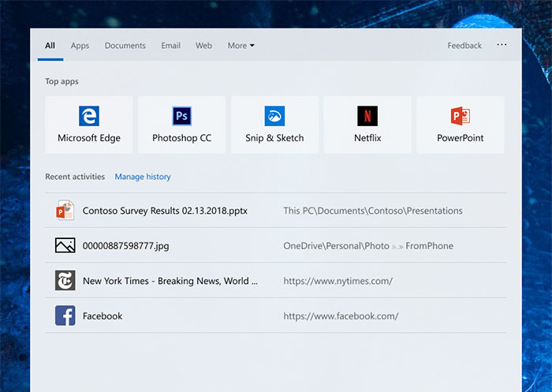
Task: Click the https://www.facebook.com/ URL
Action: coord(341,316)
